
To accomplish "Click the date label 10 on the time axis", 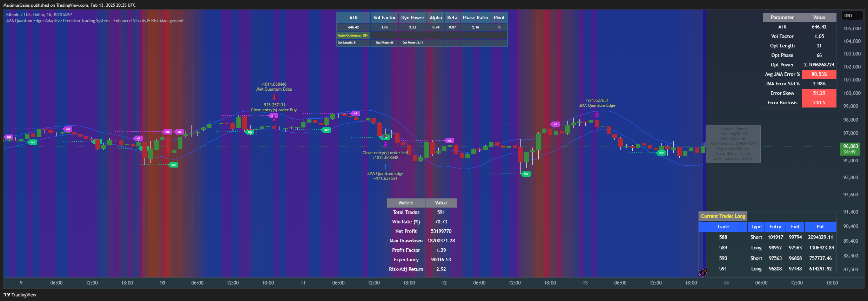I will tap(162, 283).
